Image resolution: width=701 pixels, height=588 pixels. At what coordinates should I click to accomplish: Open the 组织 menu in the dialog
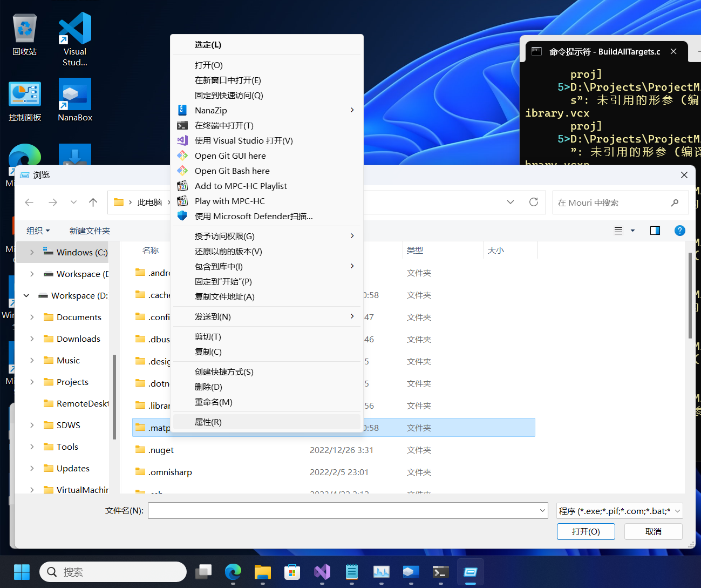click(x=38, y=230)
